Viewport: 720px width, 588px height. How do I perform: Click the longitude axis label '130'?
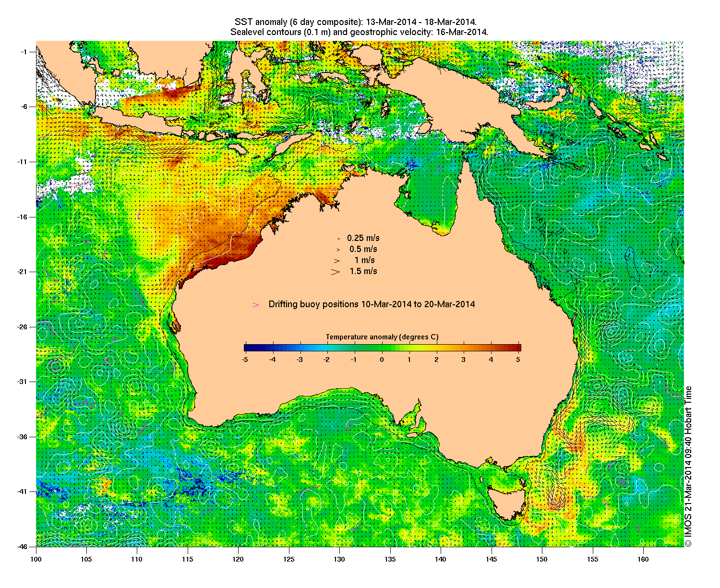click(x=339, y=559)
